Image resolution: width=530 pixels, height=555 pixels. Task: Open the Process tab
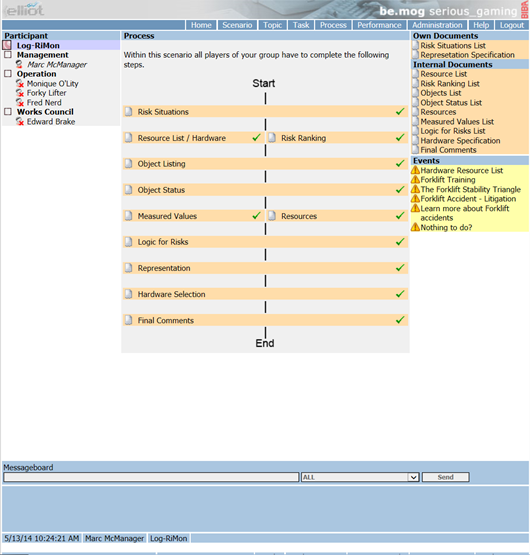333,25
